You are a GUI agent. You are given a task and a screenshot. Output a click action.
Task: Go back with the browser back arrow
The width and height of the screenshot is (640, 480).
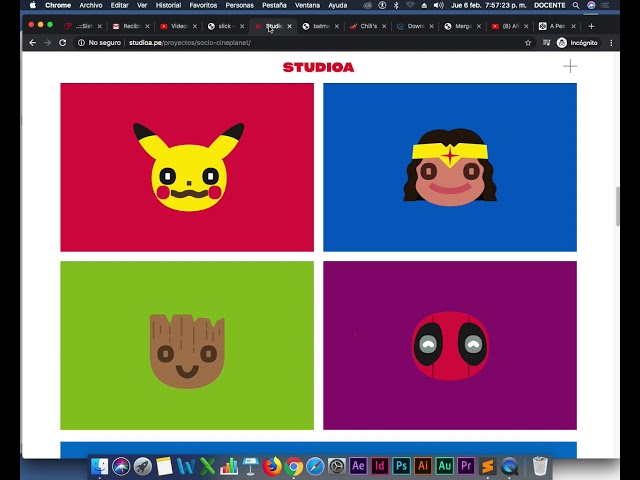(x=33, y=42)
